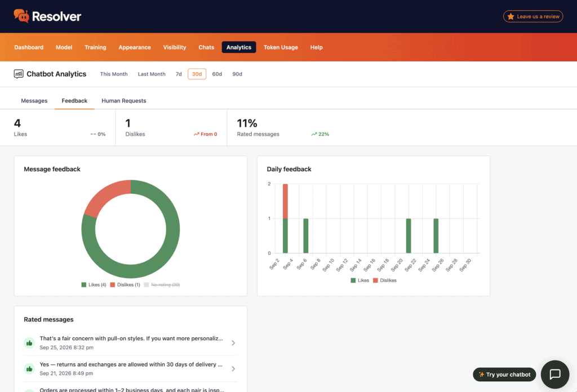Open Token Usage in the navigation bar
This screenshot has width=577, height=392.
281,47
